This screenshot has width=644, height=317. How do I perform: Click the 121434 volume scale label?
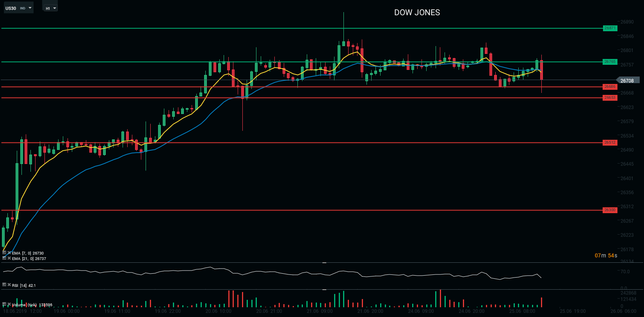coord(628,299)
